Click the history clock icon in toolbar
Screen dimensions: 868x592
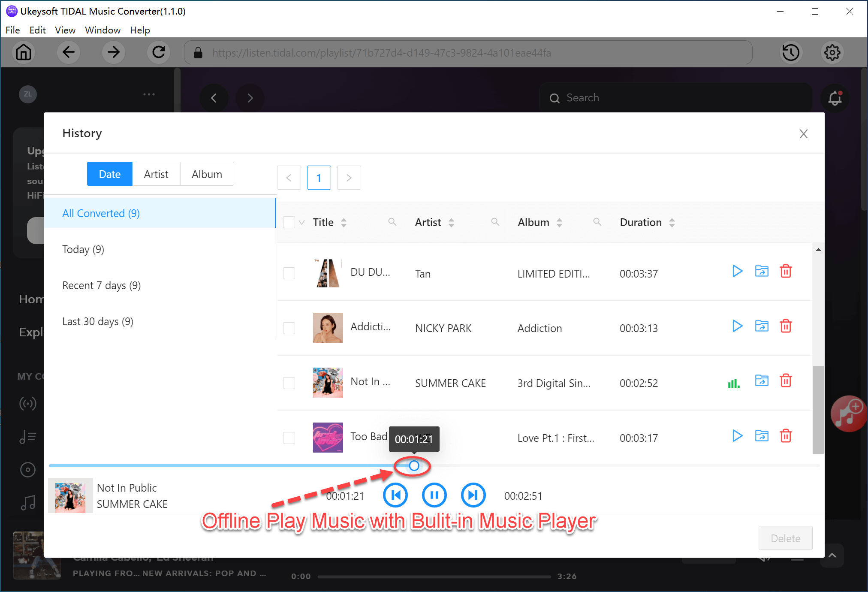[x=791, y=53]
